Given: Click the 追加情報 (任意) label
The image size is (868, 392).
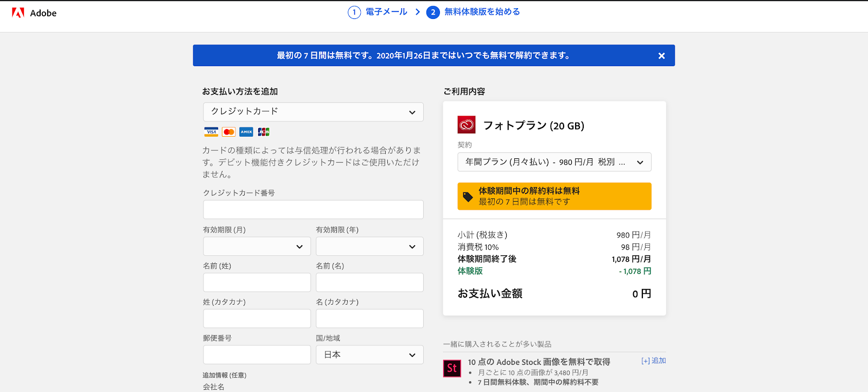Looking at the screenshot, I should pos(225,375).
